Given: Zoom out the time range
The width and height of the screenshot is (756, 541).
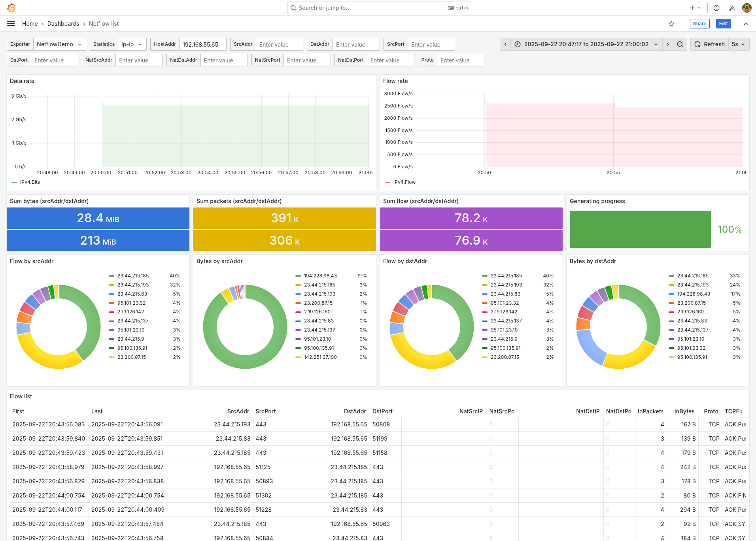Looking at the screenshot, I should pos(680,44).
